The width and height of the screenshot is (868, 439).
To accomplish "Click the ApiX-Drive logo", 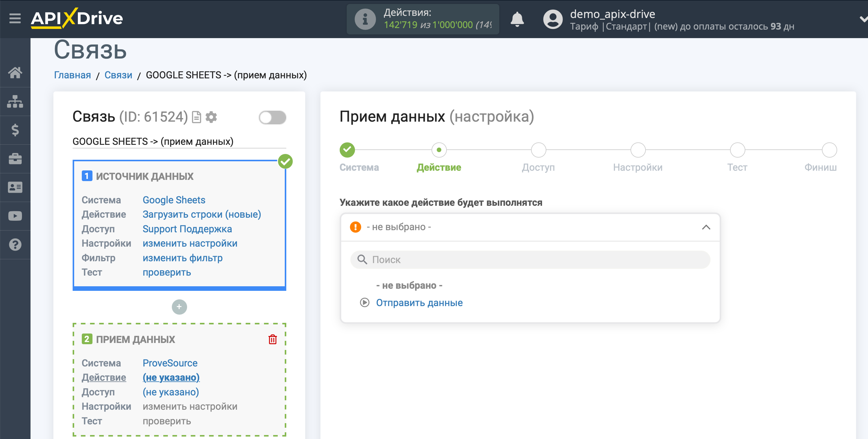I will click(77, 18).
